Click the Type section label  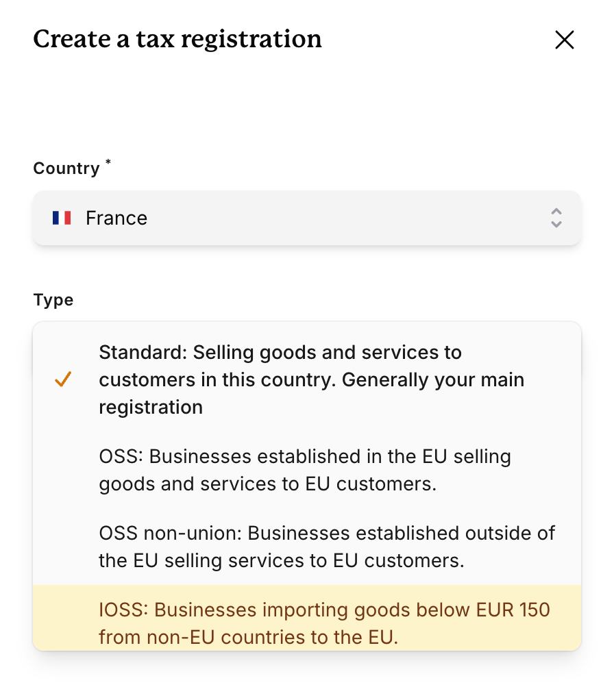pyautogui.click(x=53, y=299)
